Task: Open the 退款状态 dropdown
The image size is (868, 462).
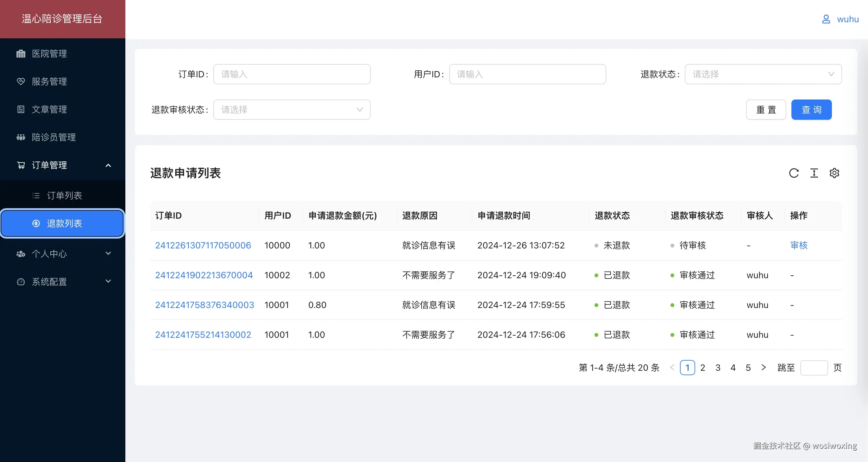Action: [763, 74]
